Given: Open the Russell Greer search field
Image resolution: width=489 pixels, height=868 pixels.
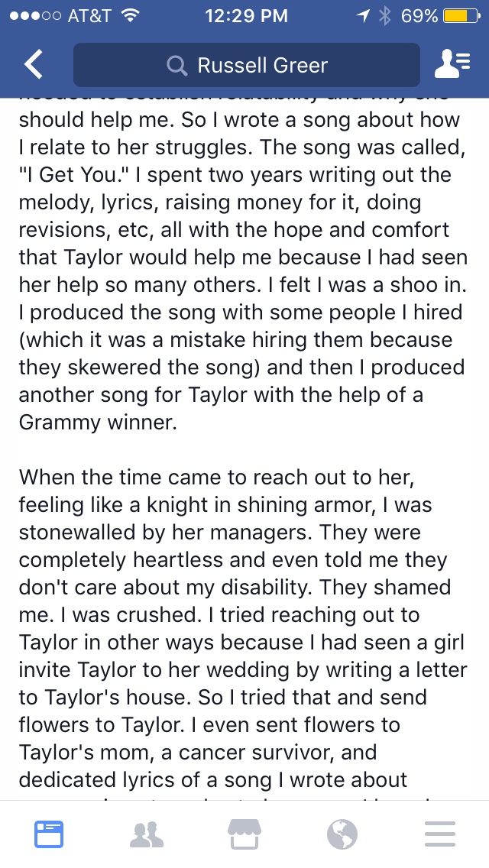Looking at the screenshot, I should click(247, 65).
